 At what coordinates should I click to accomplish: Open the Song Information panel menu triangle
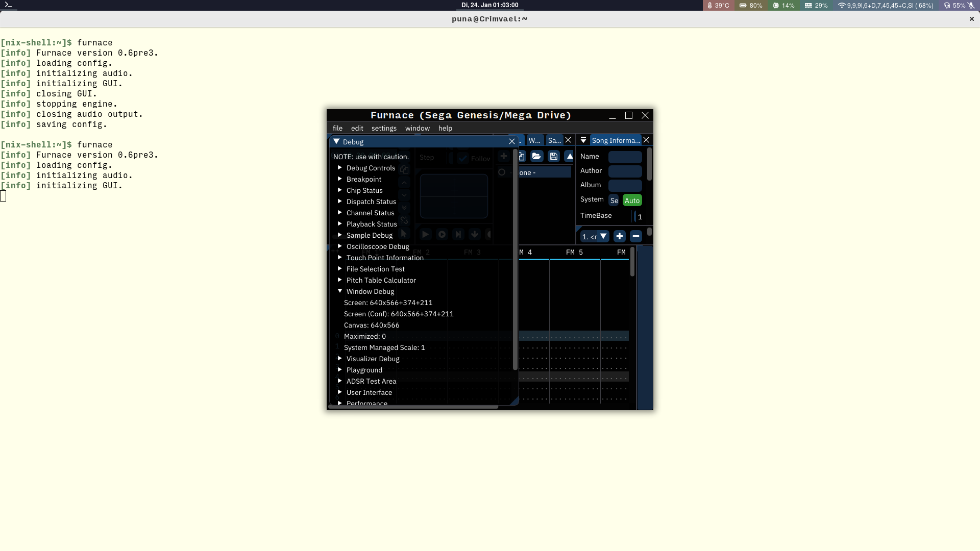583,140
